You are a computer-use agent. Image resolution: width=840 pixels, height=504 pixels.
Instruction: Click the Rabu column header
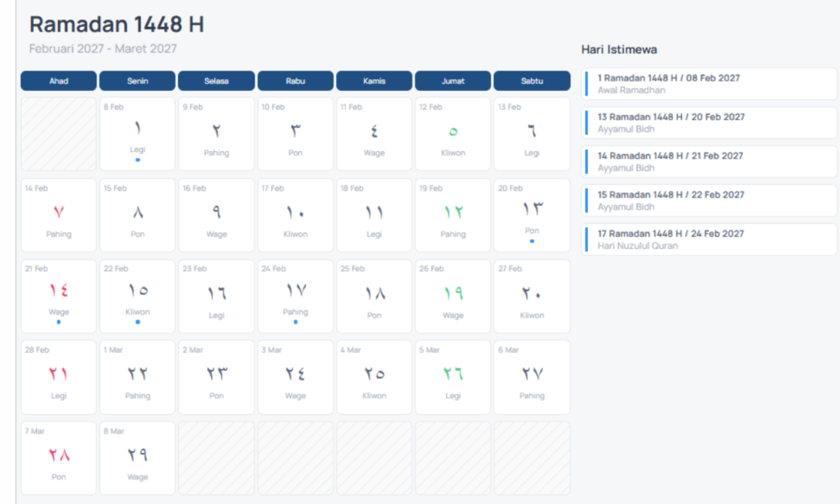click(x=295, y=81)
